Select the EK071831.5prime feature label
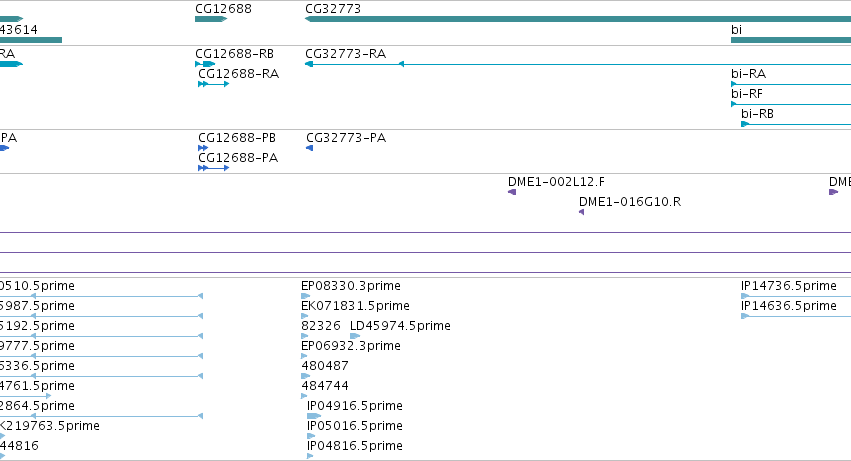The width and height of the screenshot is (851, 461). click(355, 306)
